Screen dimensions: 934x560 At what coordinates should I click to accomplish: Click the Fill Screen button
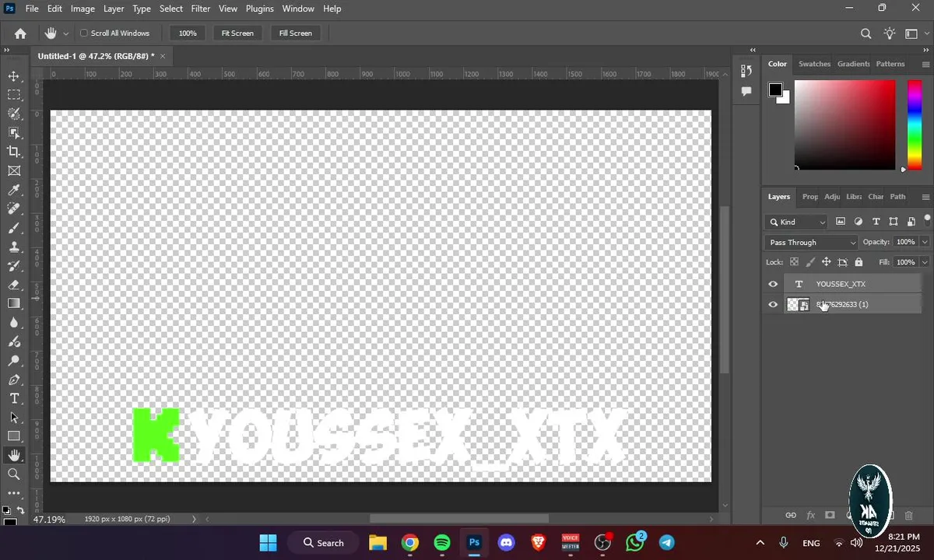(x=295, y=33)
